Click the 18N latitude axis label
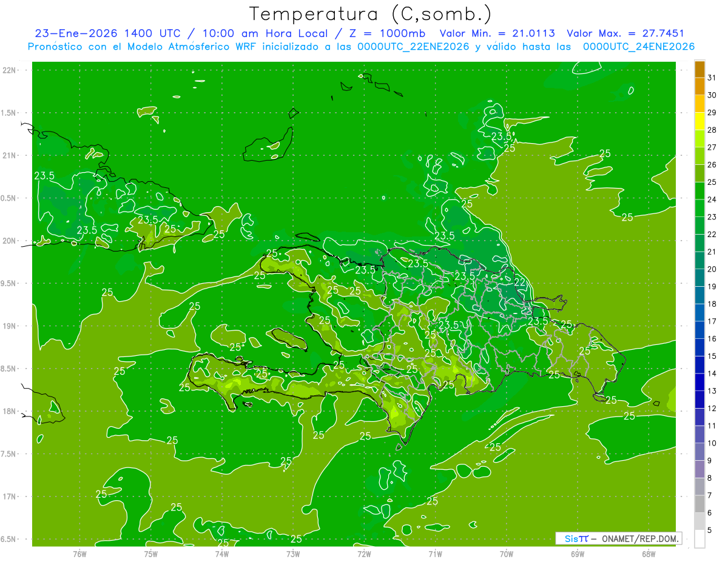Viewport: 728px width, 562px height. click(x=10, y=411)
